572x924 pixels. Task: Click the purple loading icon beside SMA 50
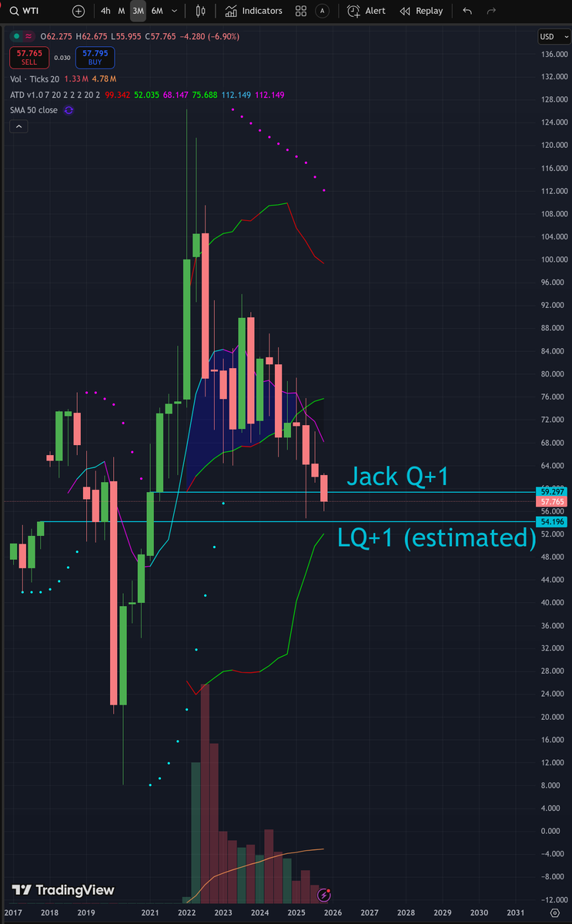pos(69,110)
